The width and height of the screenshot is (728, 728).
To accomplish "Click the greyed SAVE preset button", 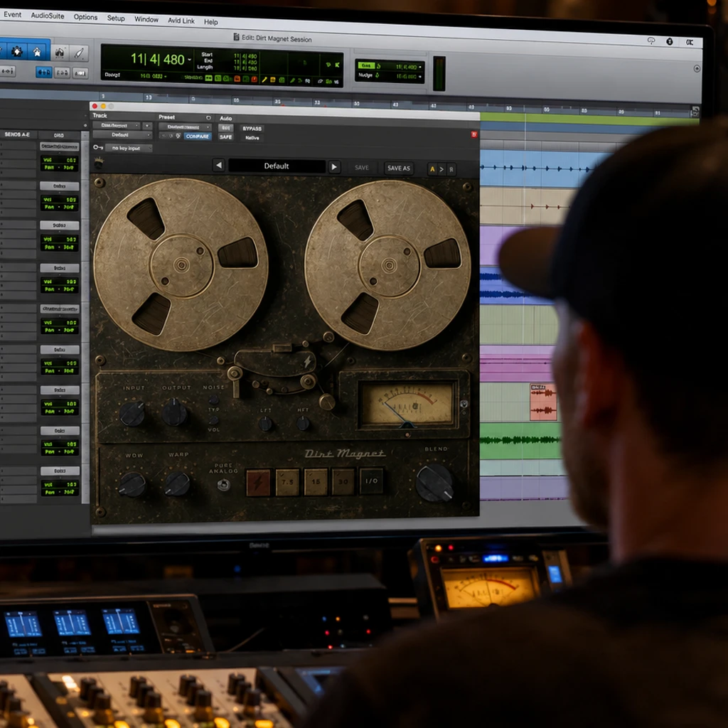I will pos(362,168).
